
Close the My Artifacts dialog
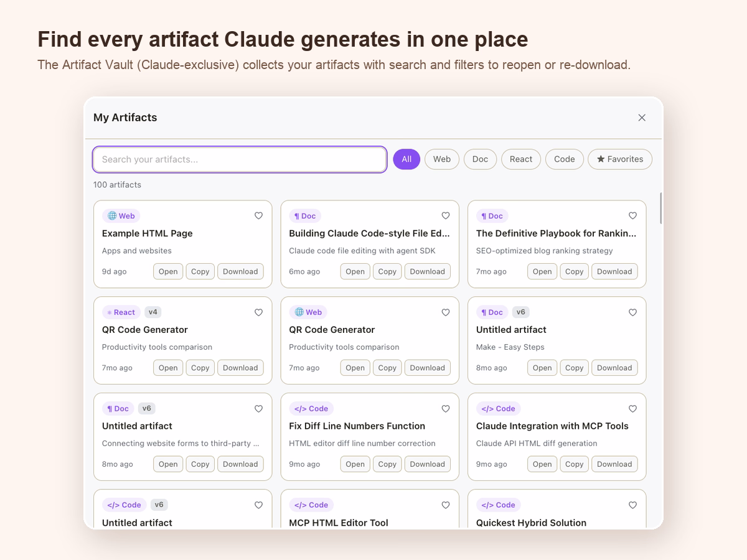[x=642, y=118]
